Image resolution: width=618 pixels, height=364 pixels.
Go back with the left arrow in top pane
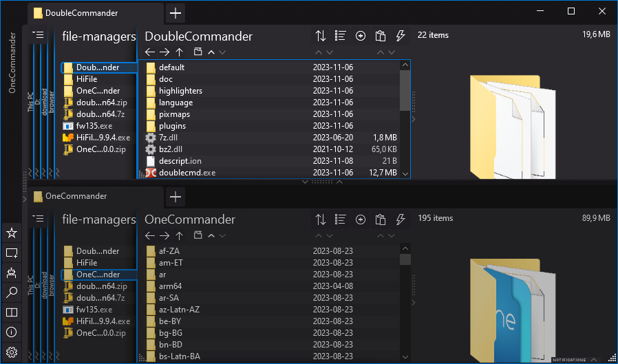(x=150, y=52)
